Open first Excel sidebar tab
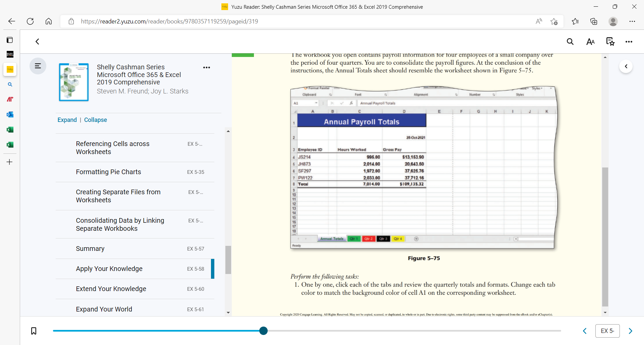The width and height of the screenshot is (644, 345). click(10, 130)
